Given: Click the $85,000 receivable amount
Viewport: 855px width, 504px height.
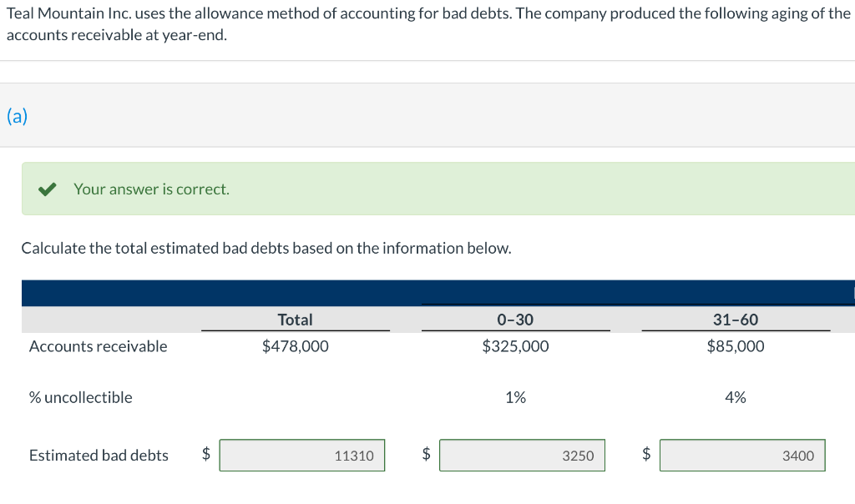Looking at the screenshot, I should [736, 346].
